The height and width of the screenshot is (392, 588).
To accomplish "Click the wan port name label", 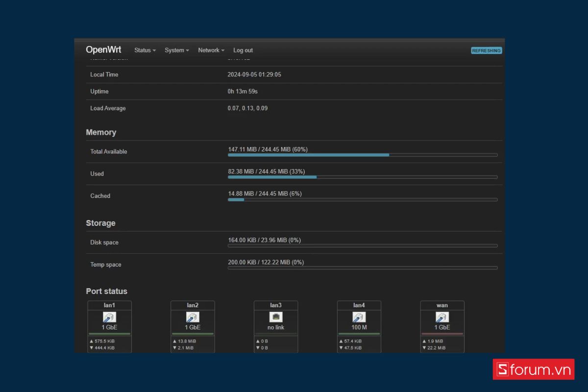I will 442,305.
